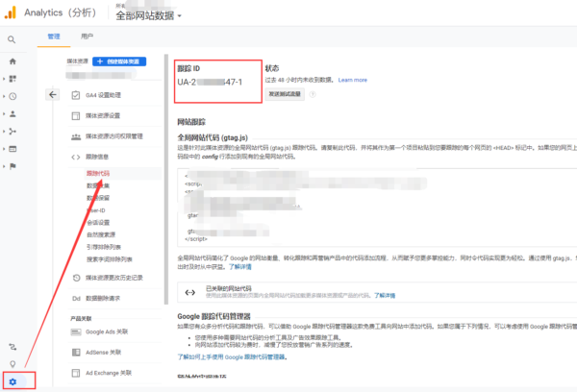Open the 全部网站数据 view dropdown
577x392 pixels.
(x=149, y=15)
